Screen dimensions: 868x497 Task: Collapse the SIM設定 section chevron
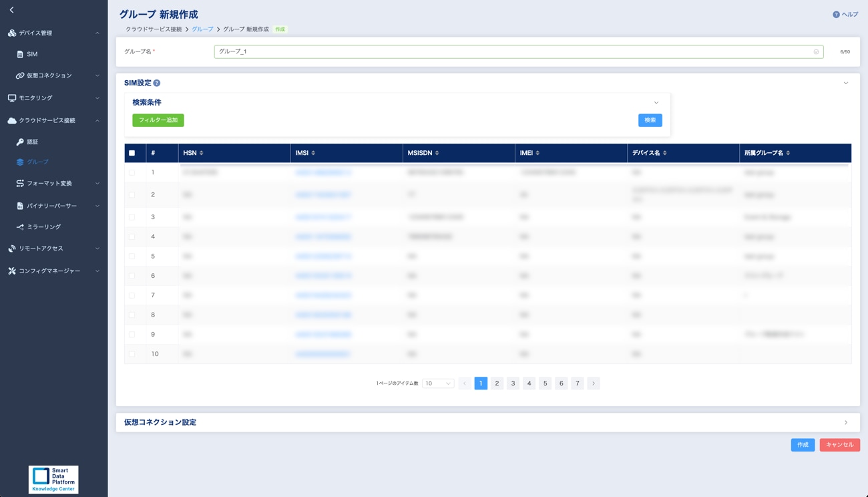846,84
